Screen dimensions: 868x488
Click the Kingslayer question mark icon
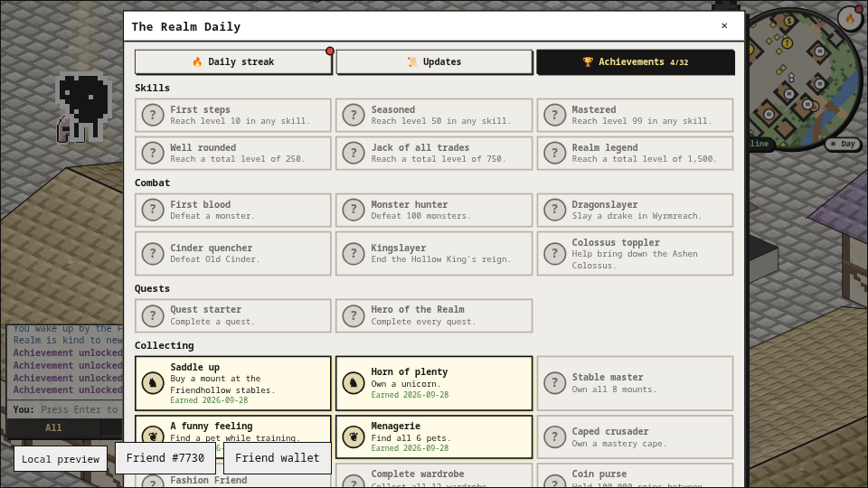[354, 253]
